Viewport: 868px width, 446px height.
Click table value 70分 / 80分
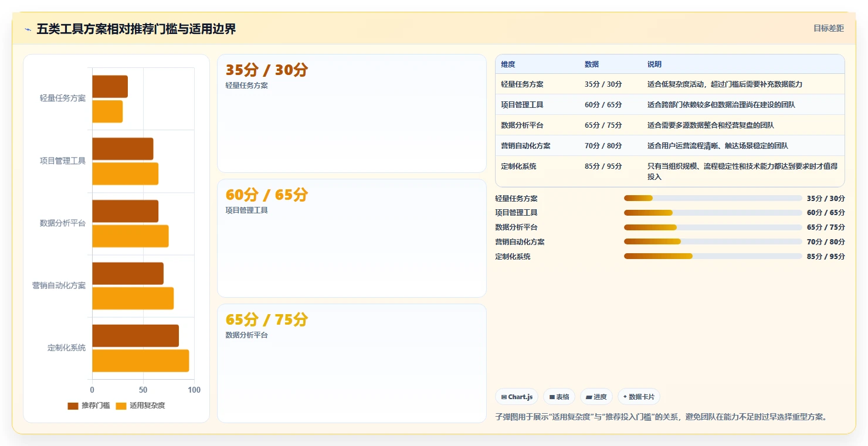click(603, 146)
